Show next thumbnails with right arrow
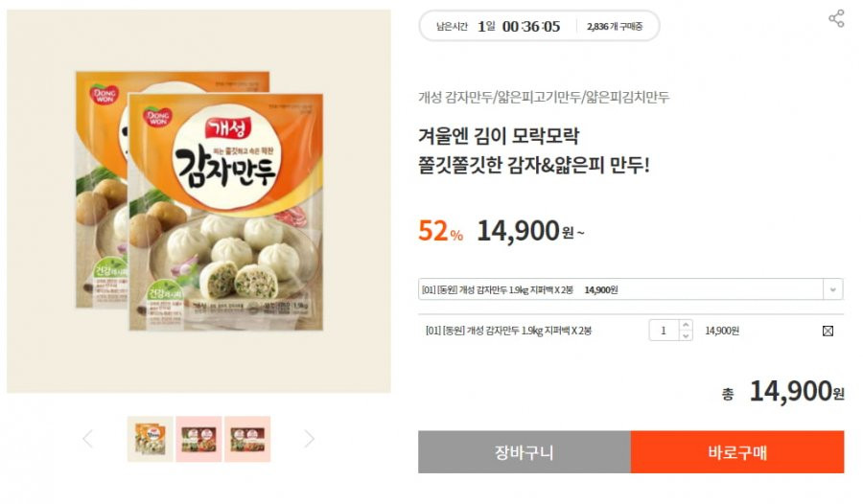Viewport: 863px width, 504px height. tap(310, 439)
